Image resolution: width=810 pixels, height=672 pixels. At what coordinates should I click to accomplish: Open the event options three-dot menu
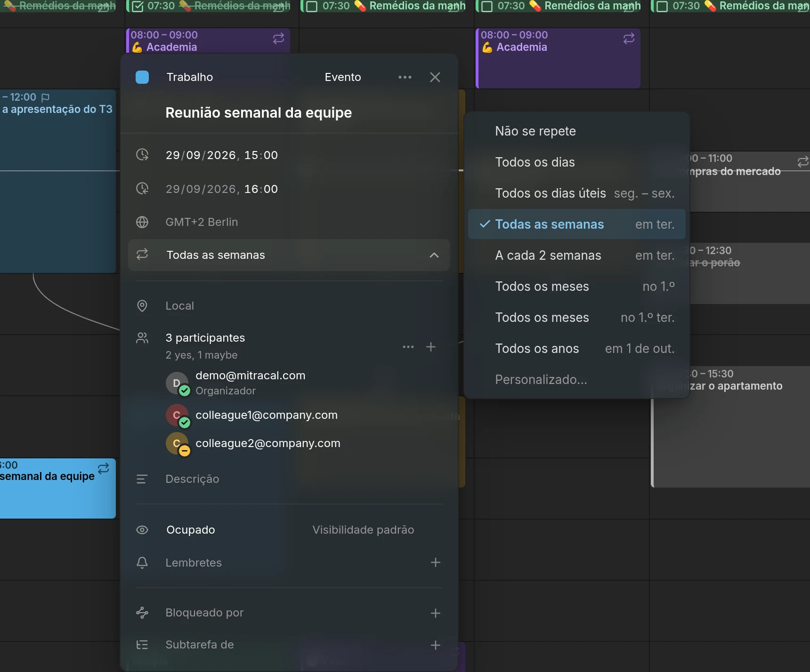tap(405, 77)
